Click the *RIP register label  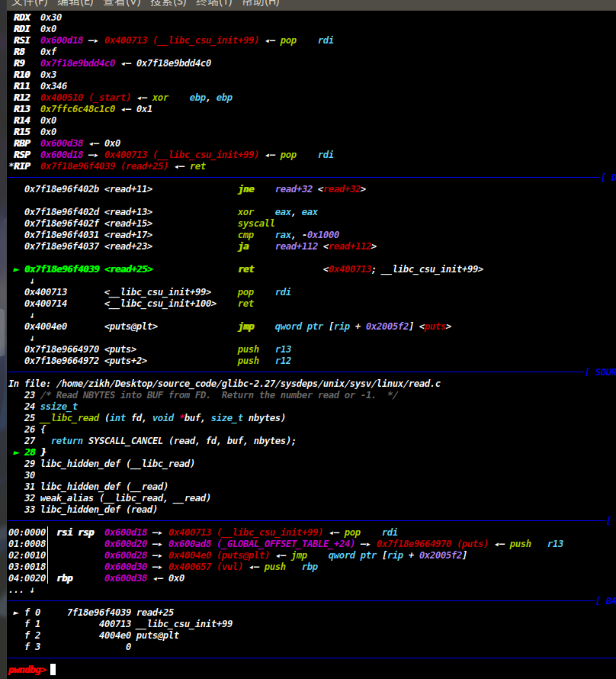[x=21, y=166]
